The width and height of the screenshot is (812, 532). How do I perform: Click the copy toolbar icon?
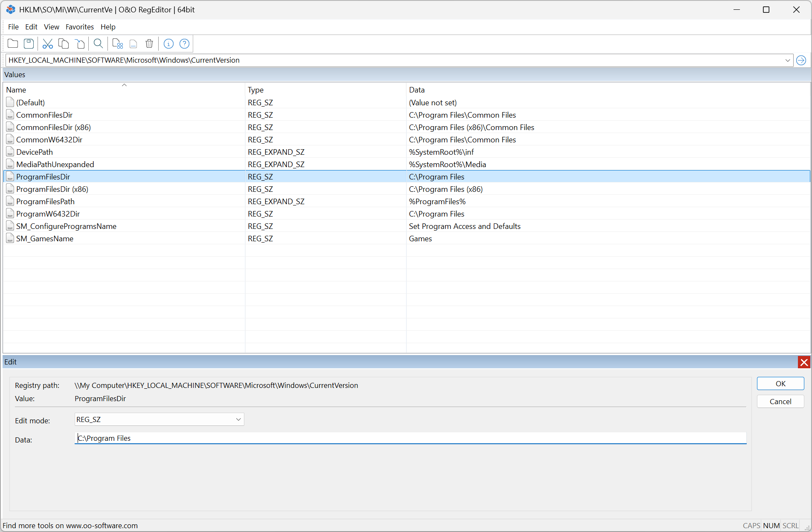pyautogui.click(x=64, y=43)
